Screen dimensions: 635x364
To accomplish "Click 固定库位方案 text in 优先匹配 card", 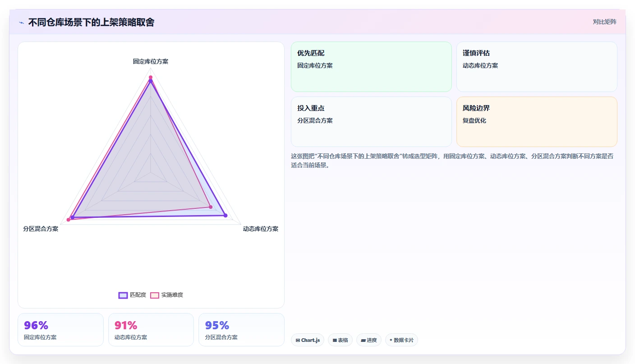I will pyautogui.click(x=315, y=65).
